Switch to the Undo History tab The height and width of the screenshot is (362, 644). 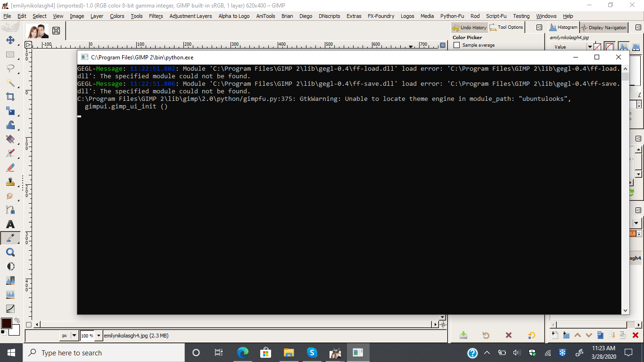(469, 27)
